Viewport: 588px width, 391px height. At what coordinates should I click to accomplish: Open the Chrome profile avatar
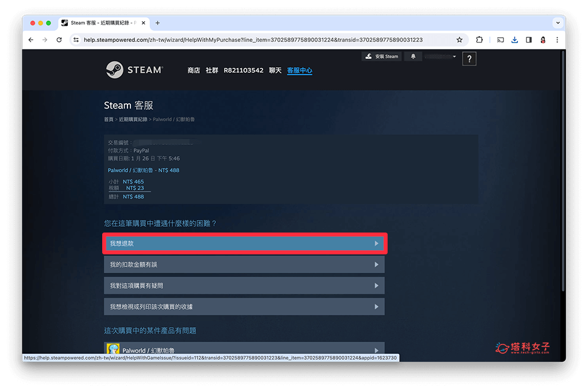point(543,40)
